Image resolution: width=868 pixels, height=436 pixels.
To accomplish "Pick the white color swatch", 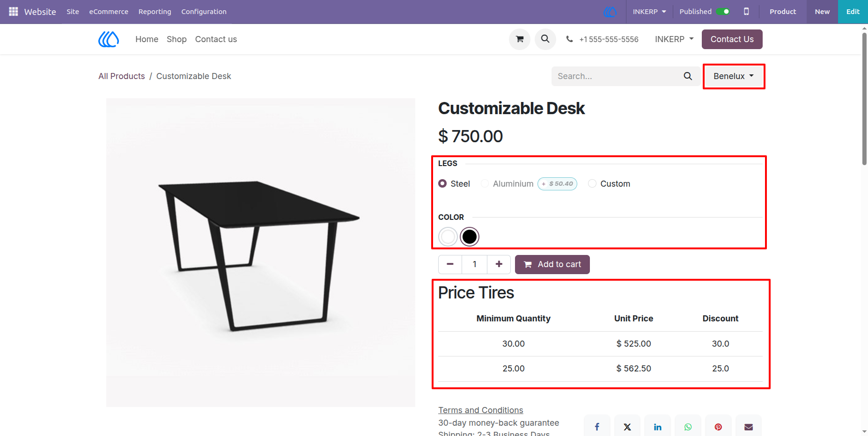I will pyautogui.click(x=448, y=237).
